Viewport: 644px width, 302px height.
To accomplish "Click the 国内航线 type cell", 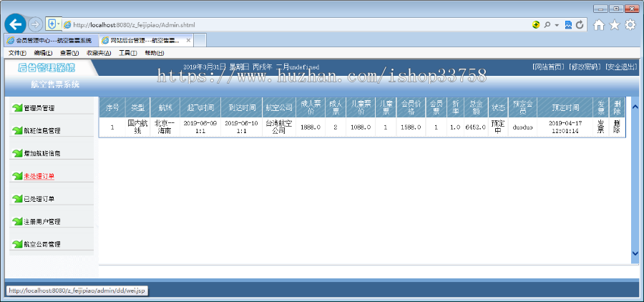I will pos(137,127).
